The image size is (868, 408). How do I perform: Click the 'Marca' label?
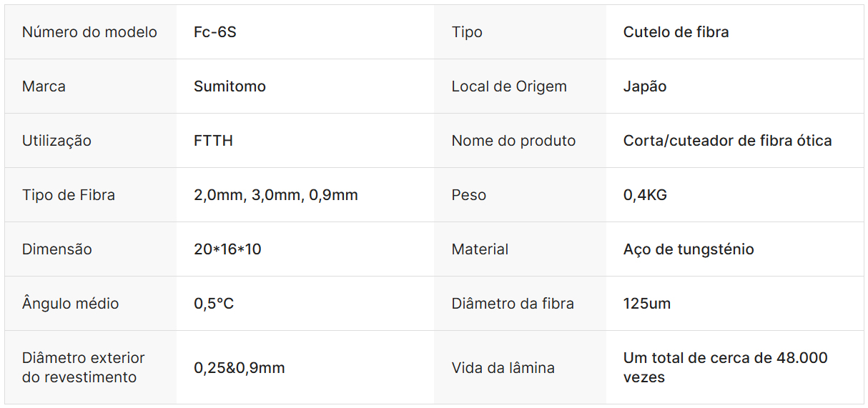[44, 86]
